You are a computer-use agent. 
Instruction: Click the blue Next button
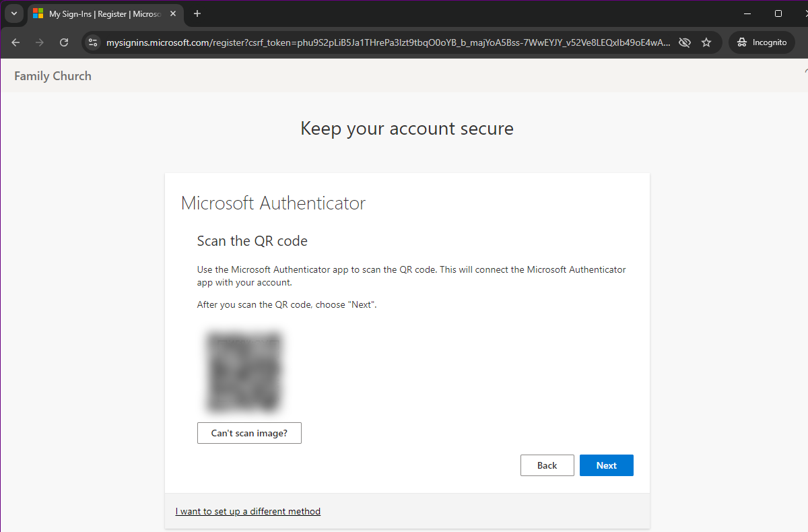point(606,465)
